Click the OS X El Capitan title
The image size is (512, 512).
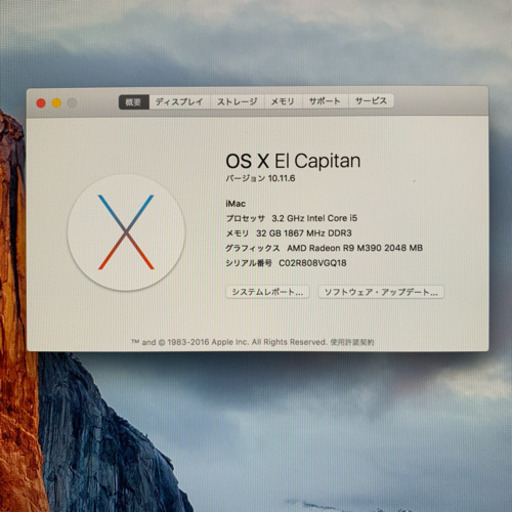293,161
